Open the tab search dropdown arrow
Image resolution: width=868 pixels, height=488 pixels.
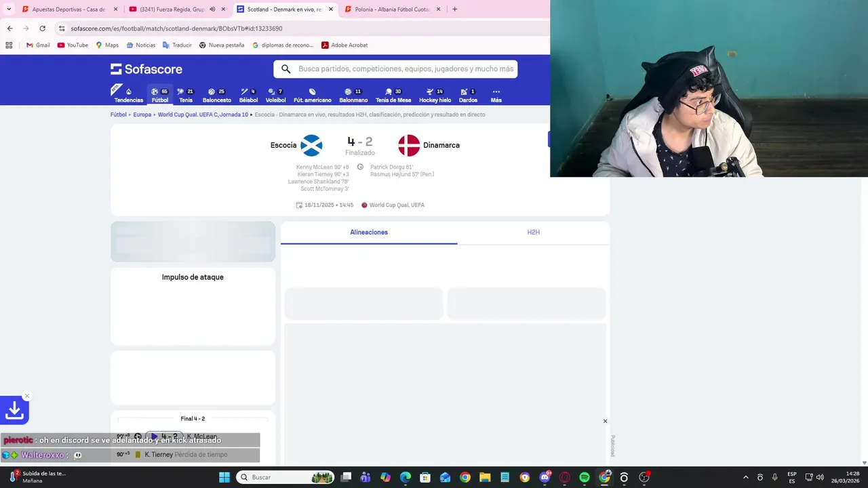tap(9, 9)
